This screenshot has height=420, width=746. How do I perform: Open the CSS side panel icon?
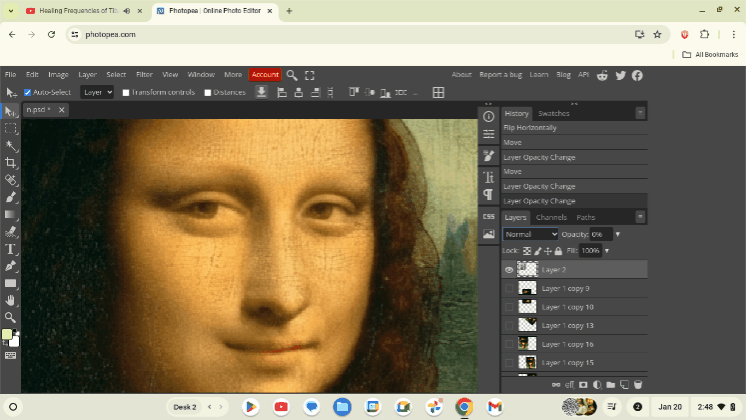coord(488,216)
